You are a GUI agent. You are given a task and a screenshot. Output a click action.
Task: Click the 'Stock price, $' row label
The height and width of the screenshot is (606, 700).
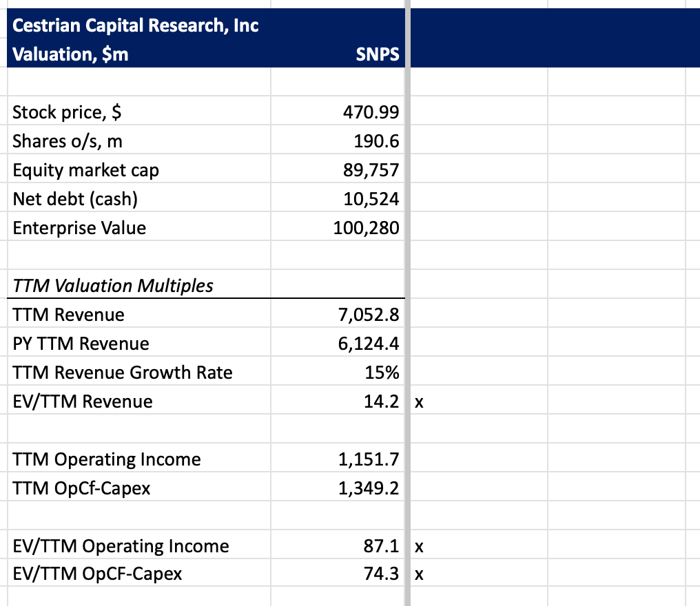coord(68,112)
